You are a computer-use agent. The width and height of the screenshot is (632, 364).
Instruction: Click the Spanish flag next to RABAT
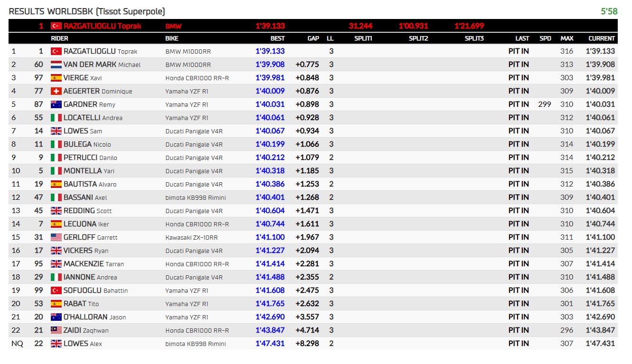coord(56,304)
